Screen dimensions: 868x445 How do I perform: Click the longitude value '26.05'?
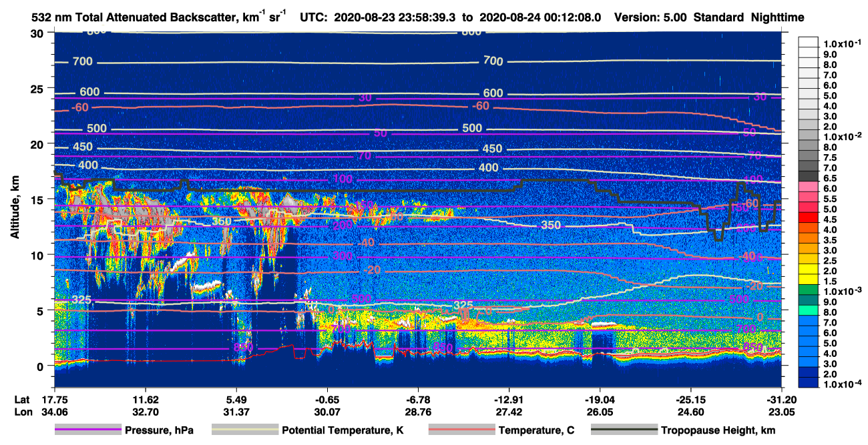coord(600,412)
